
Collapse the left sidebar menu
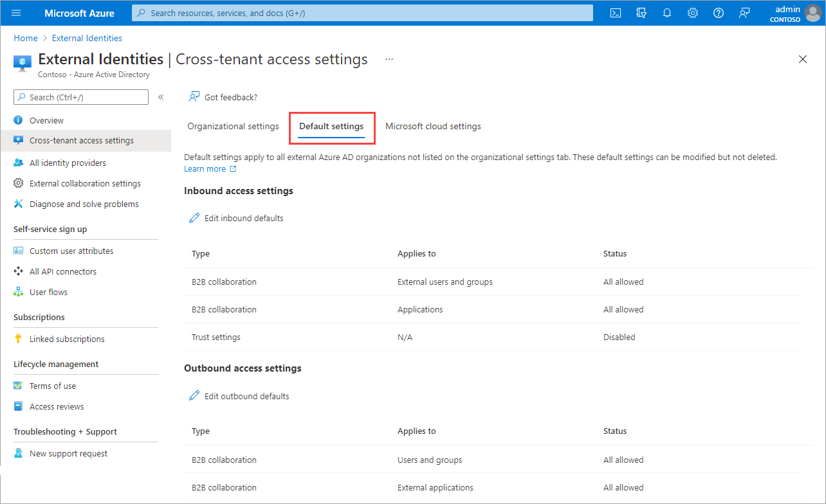[161, 97]
